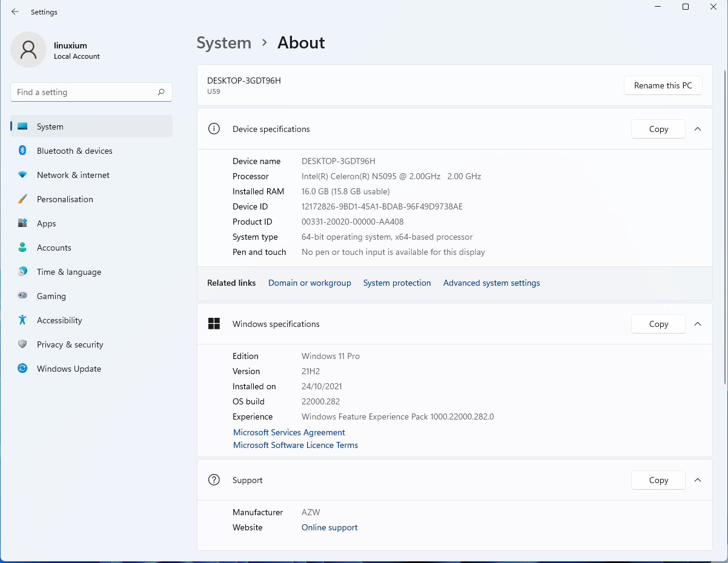Open Accounts settings page
Screen dimensions: 728x563
91,248
